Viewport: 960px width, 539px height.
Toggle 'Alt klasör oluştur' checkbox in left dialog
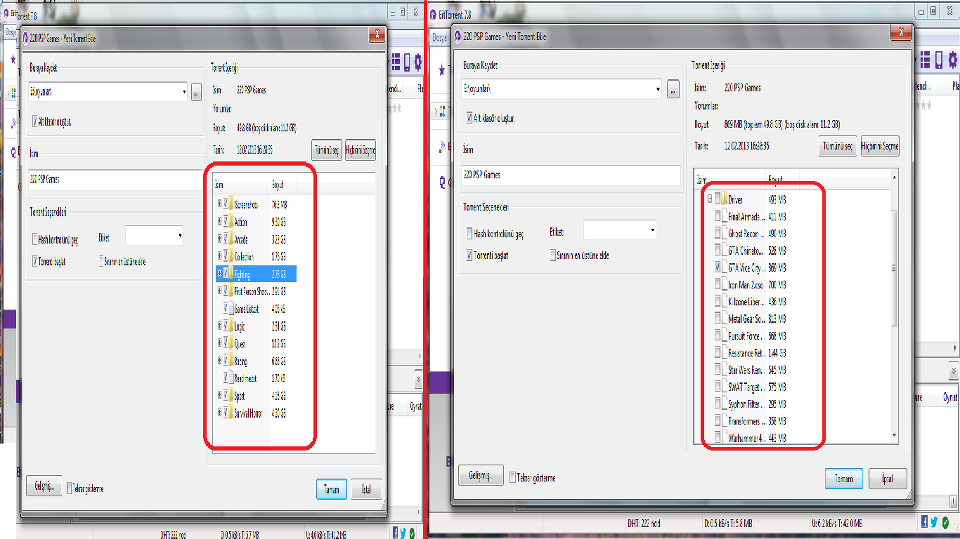pyautogui.click(x=35, y=121)
